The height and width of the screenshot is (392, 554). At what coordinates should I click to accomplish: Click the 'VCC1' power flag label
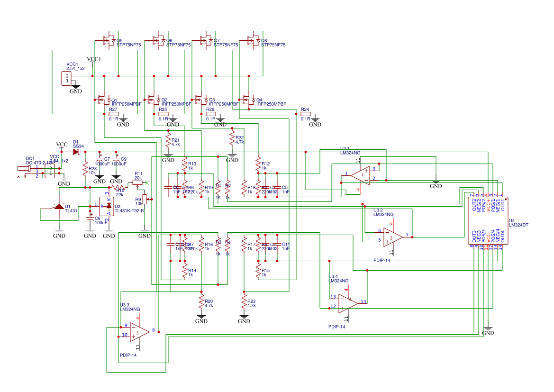94,59
